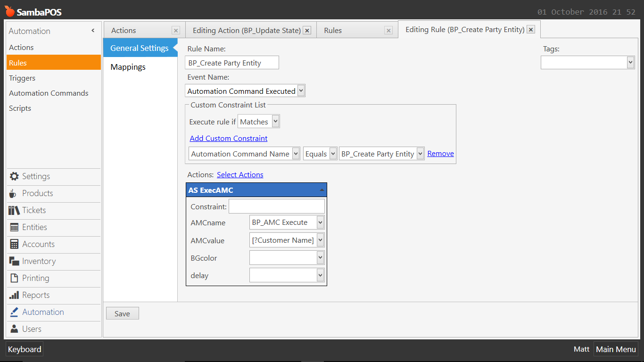
Task: Click the Save button
Action: 122,313
